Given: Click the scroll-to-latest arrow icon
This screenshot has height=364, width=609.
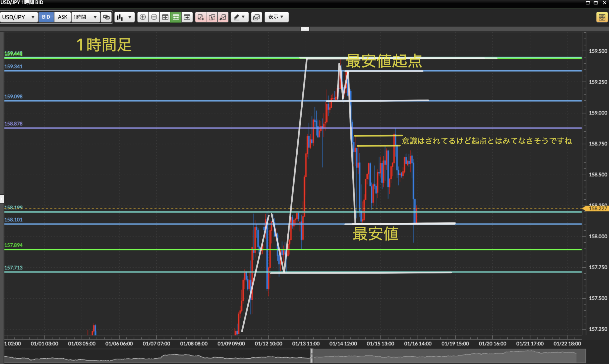Looking at the screenshot, I should click(187, 17).
